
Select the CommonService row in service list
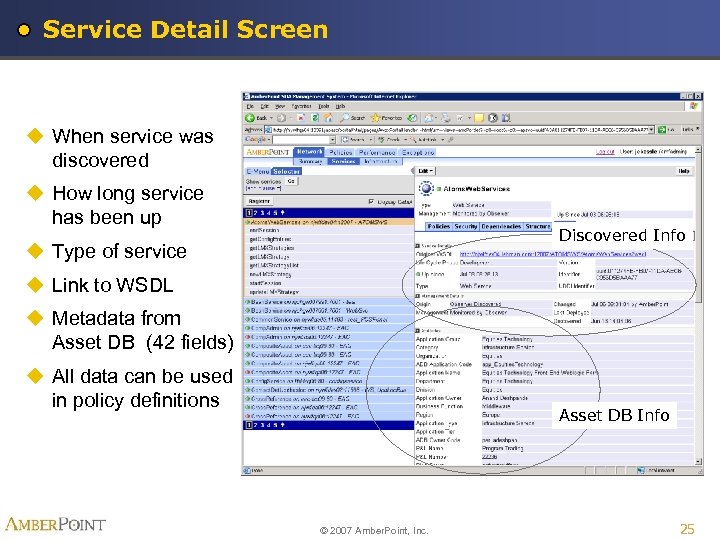coord(328,319)
